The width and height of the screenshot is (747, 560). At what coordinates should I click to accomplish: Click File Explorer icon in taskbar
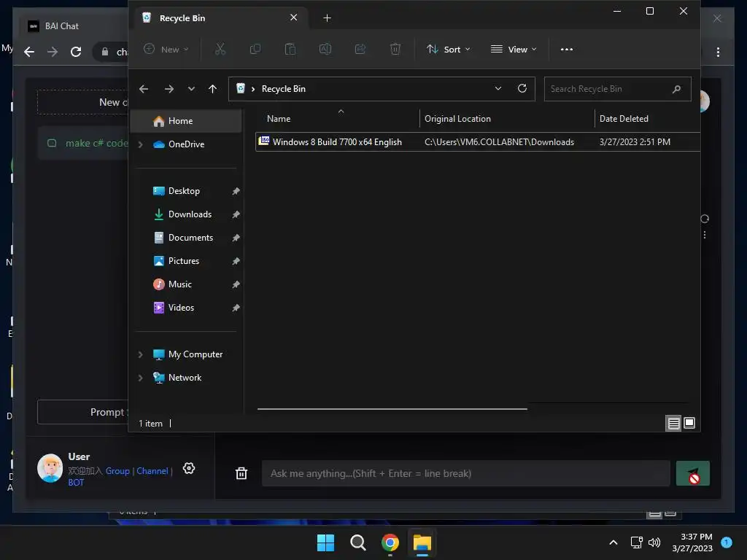422,542
